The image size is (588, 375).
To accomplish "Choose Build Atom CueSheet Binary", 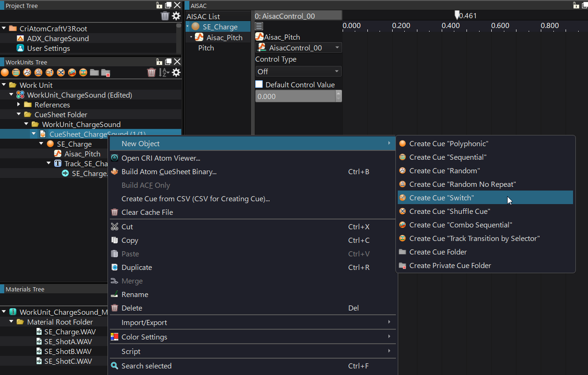I will click(x=252, y=172).
